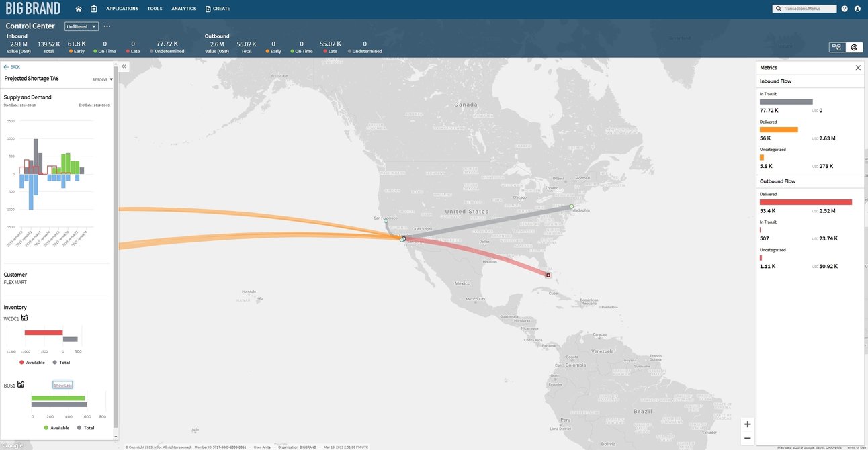The image size is (868, 450).
Task: Open the Unfiltered filter dropdown
Action: [81, 26]
